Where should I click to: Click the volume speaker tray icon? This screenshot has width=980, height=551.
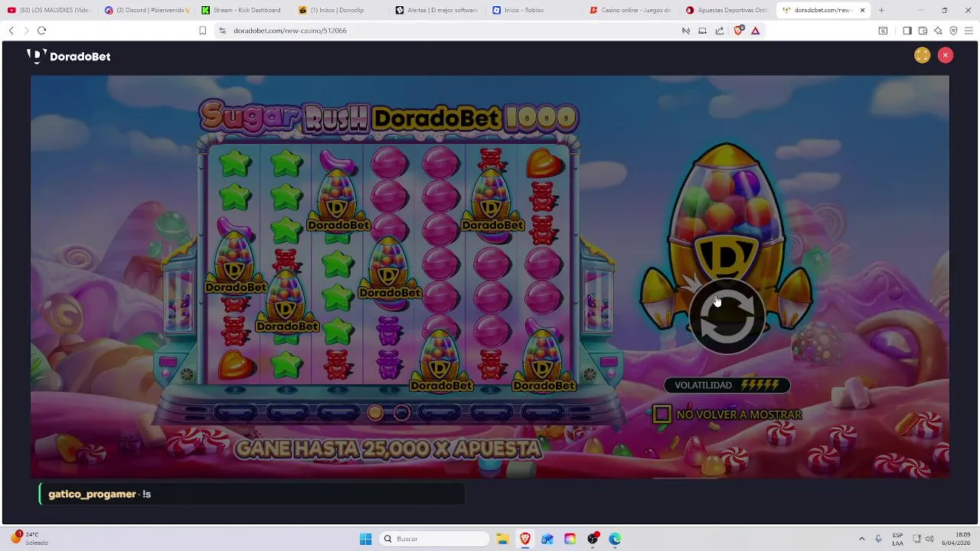point(929,539)
